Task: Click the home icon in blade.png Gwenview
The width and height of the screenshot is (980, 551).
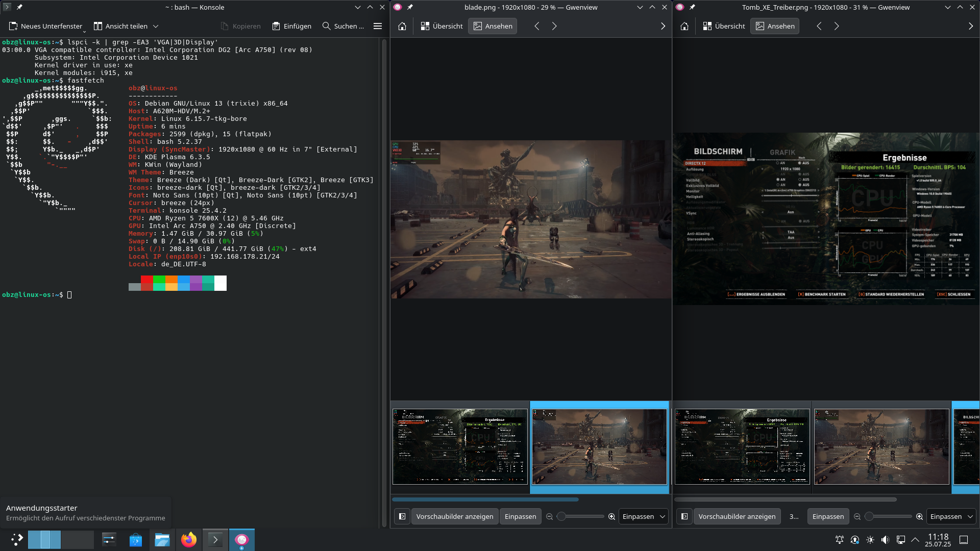Action: click(x=402, y=26)
